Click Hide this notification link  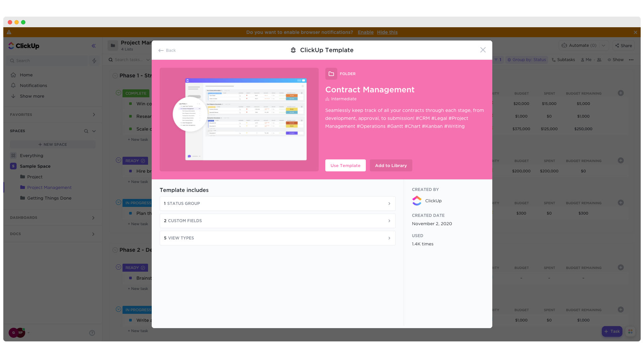(387, 32)
